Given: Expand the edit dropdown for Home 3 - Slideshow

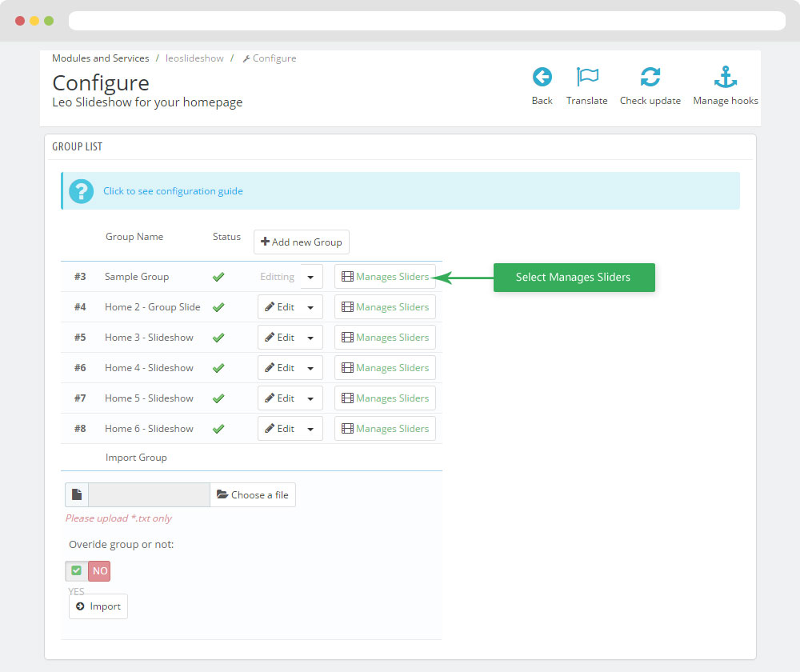Looking at the screenshot, I should point(310,338).
